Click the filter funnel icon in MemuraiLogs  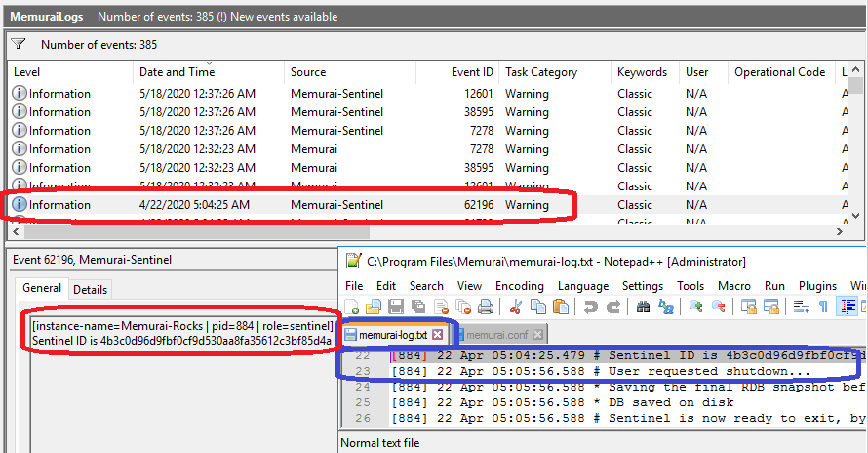tap(19, 44)
